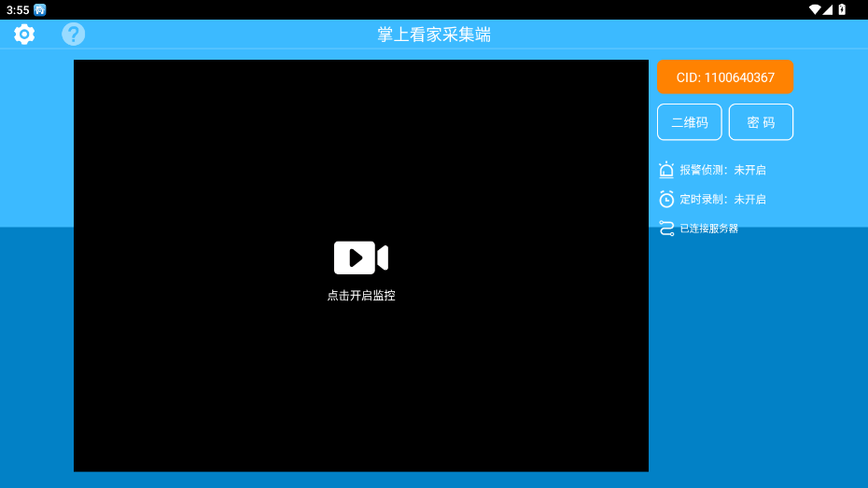Viewport: 868px width, 488px height.
Task: Tap the Wi-Fi icon in status bar
Action: click(814, 9)
